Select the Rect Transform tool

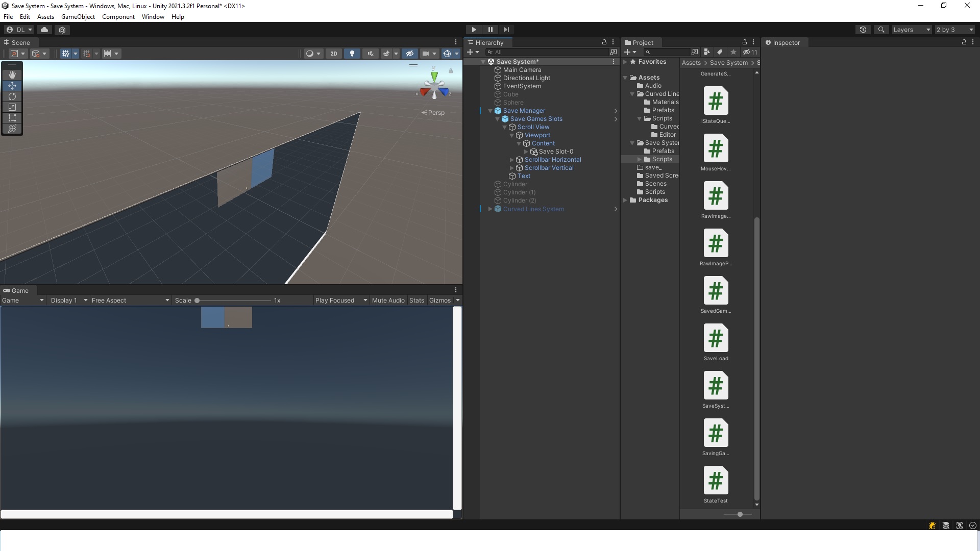(x=12, y=118)
